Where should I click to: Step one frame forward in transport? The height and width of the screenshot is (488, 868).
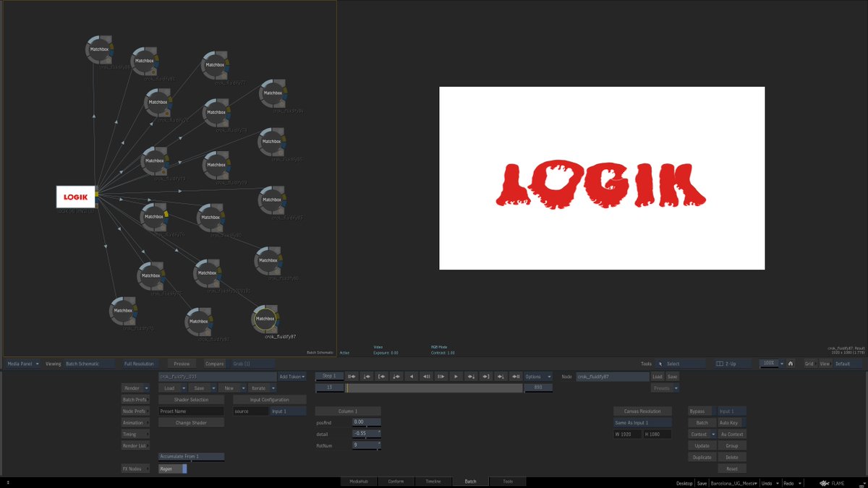[441, 376]
